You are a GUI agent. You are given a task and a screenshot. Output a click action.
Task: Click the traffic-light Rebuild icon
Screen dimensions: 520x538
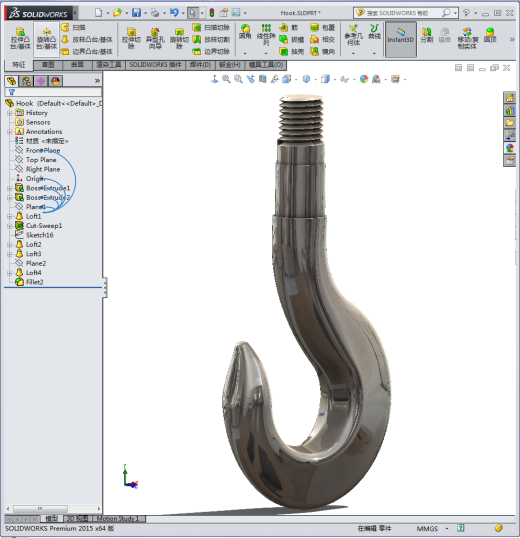click(x=212, y=13)
